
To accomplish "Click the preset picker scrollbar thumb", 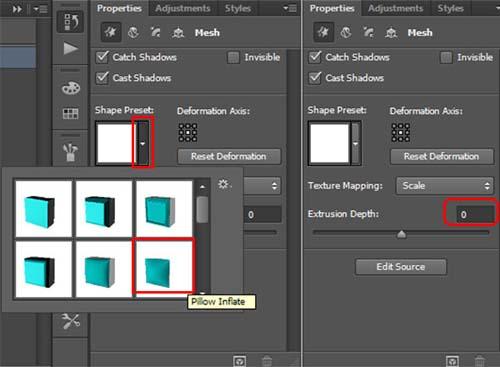I will 202,209.
